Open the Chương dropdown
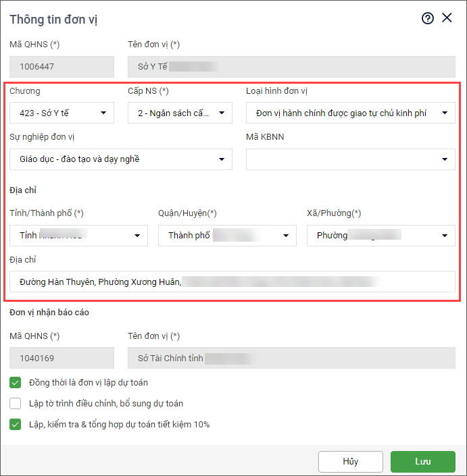467x476 pixels. 62,113
